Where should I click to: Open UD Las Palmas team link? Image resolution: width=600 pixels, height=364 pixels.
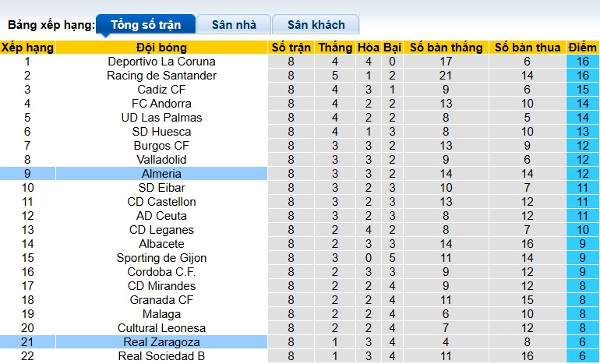click(x=161, y=118)
